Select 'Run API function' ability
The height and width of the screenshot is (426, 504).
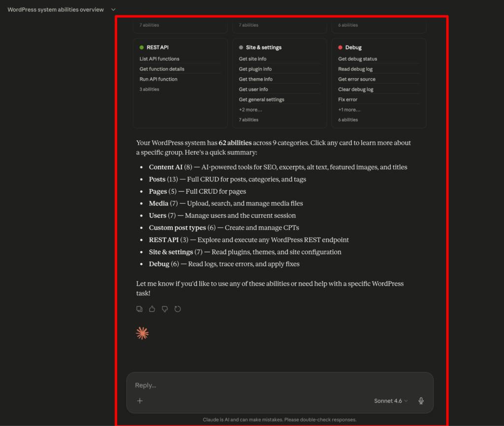click(158, 79)
